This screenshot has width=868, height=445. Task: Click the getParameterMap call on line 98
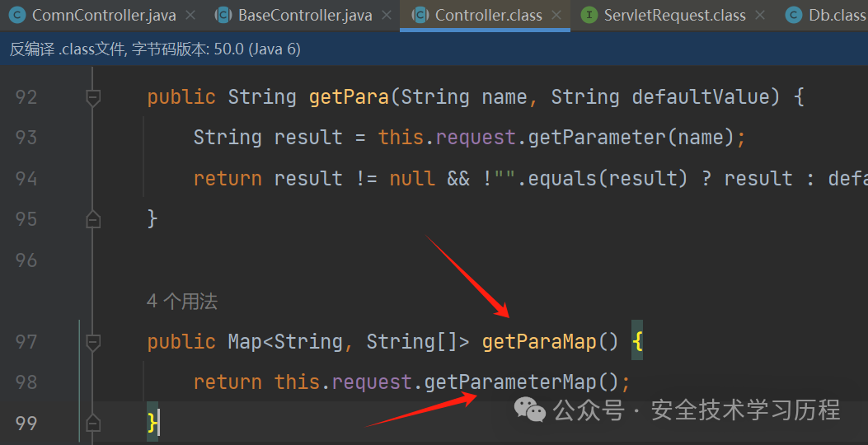(510, 382)
